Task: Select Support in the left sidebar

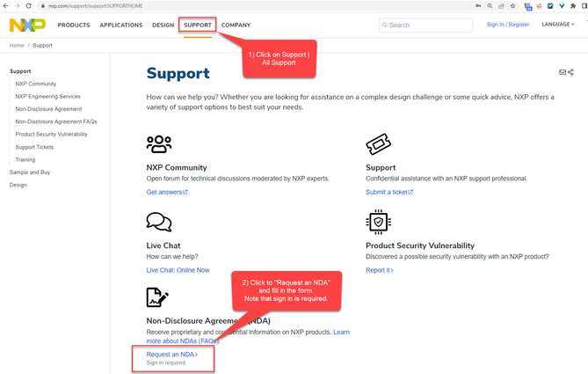Action: 20,71
